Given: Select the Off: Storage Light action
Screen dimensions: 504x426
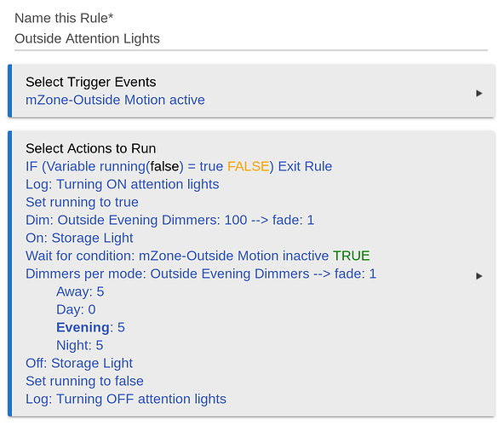Looking at the screenshot, I should [x=79, y=363].
